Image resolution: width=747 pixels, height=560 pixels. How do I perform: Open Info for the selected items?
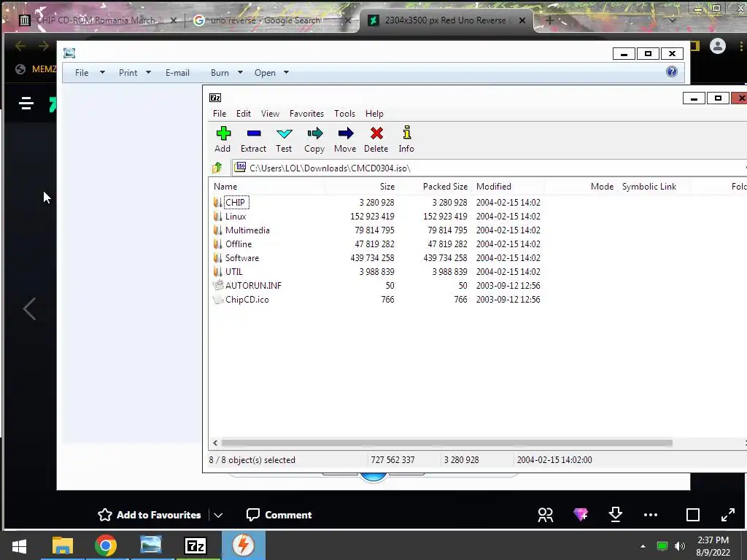click(406, 139)
